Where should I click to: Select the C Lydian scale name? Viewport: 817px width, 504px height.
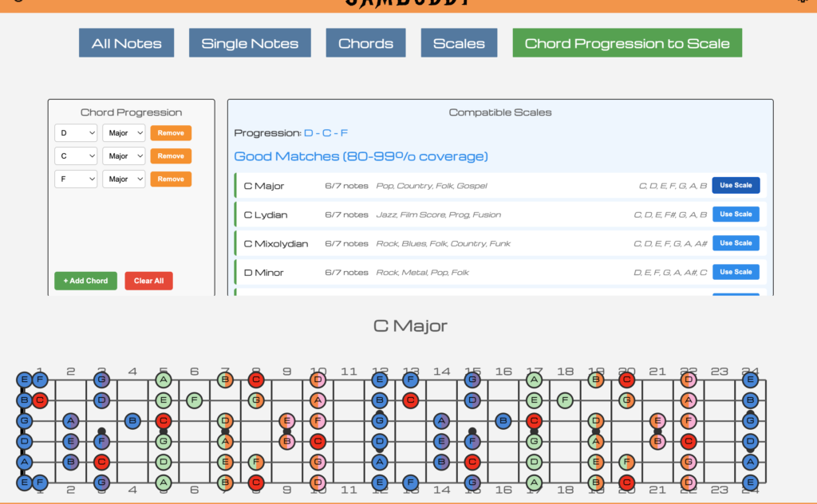[x=266, y=215]
